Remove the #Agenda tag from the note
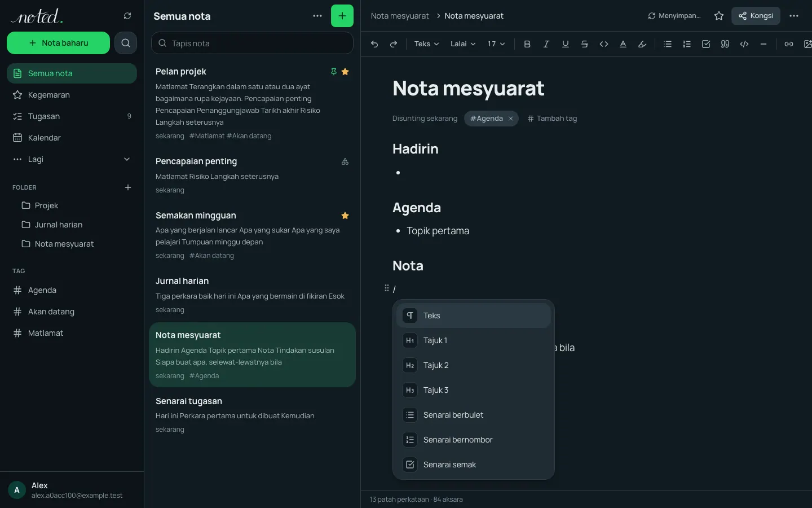Image resolution: width=812 pixels, height=508 pixels. [x=511, y=119]
